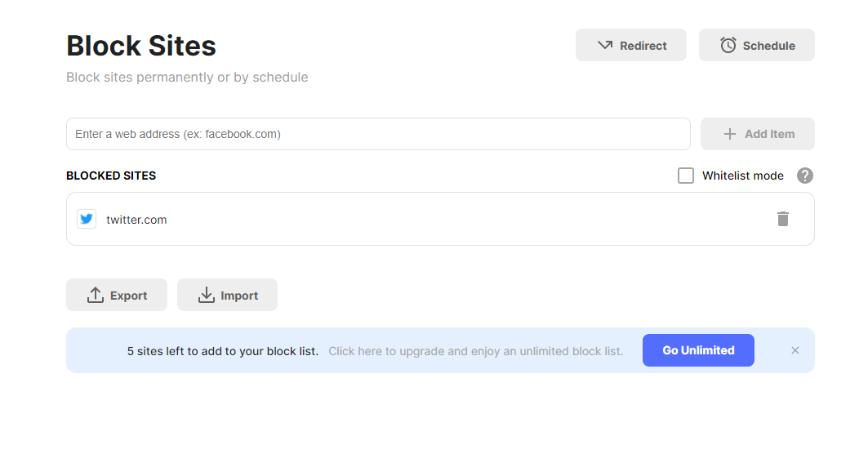Select the Export option
868x476 pixels.
pyautogui.click(x=117, y=295)
